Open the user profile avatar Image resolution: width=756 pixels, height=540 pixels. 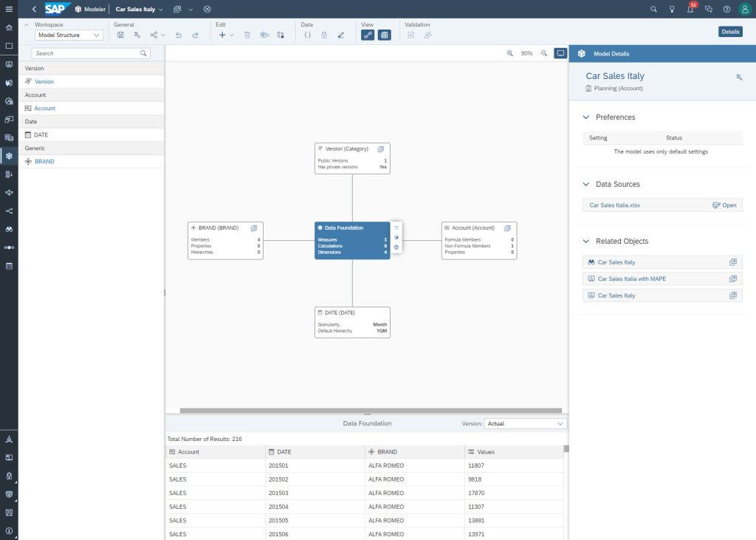click(x=745, y=9)
